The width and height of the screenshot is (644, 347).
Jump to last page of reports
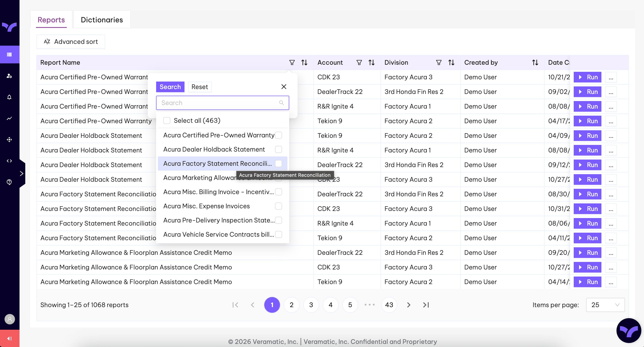tap(426, 305)
